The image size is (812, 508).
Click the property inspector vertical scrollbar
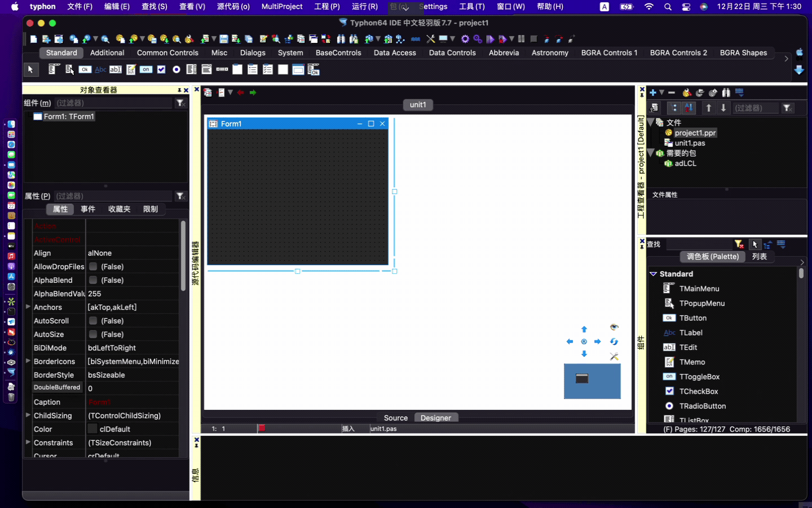click(x=183, y=256)
